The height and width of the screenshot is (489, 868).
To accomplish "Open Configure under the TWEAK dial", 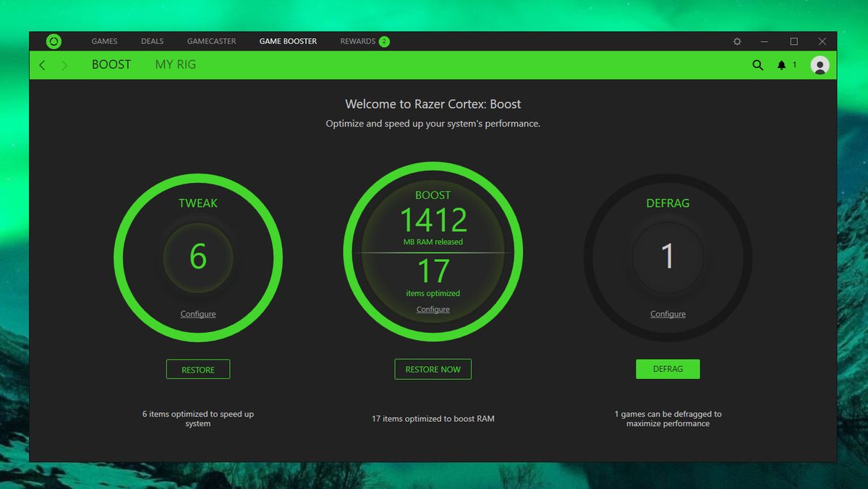I will 197,314.
